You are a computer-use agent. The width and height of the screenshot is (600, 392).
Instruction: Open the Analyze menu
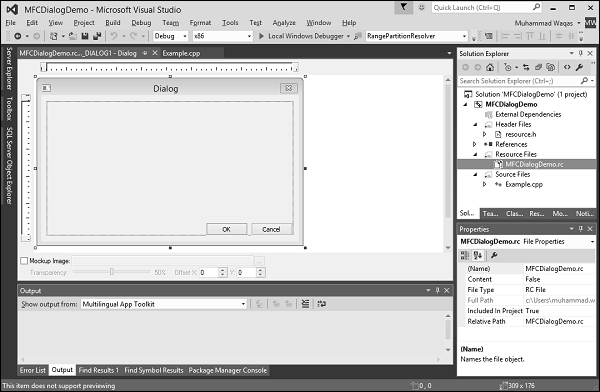pos(284,23)
